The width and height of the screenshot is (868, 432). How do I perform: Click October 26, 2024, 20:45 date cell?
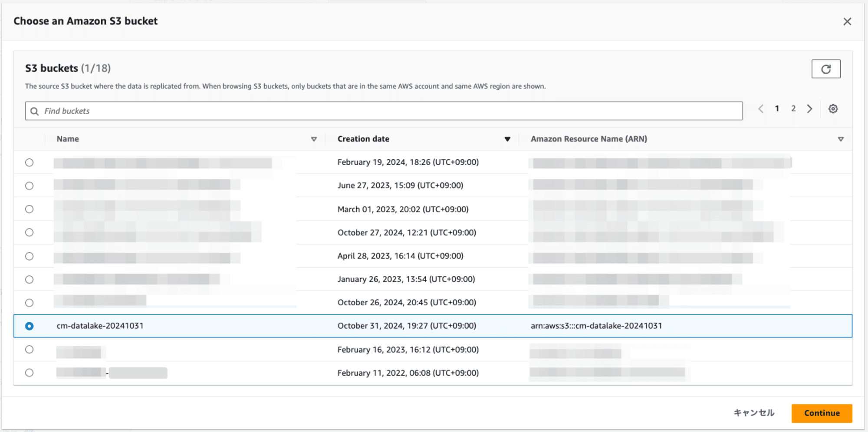click(407, 302)
